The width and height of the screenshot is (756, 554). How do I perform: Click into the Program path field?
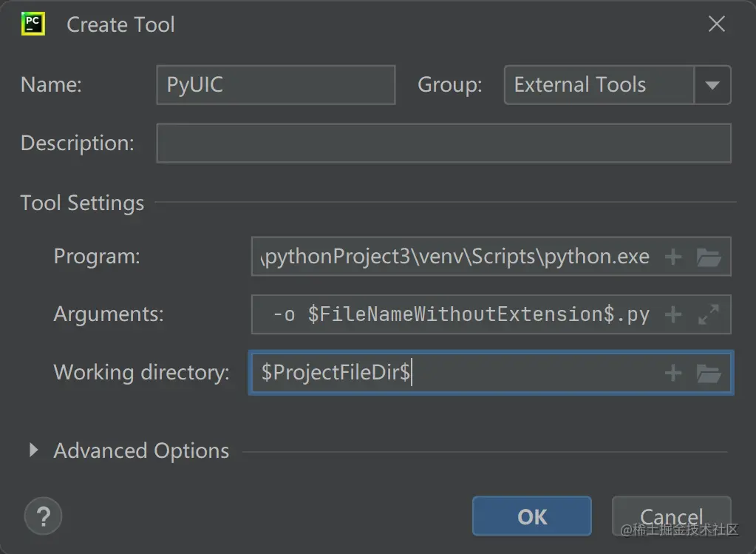point(456,257)
